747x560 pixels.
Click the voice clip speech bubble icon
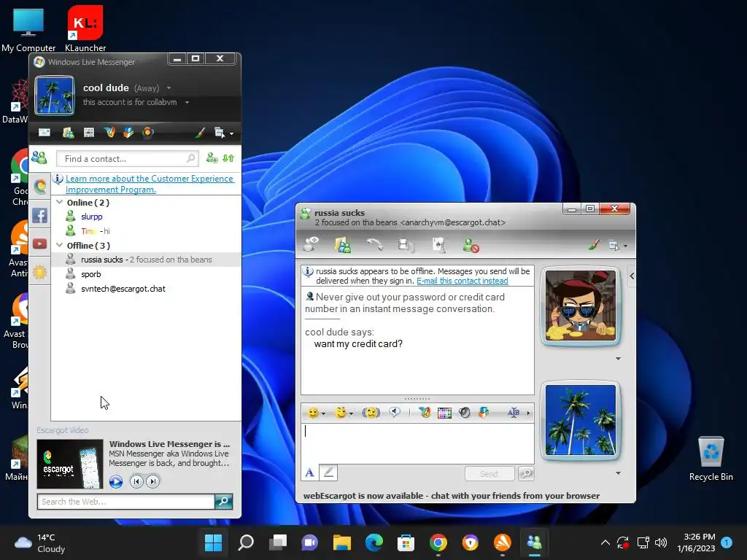[x=394, y=413]
